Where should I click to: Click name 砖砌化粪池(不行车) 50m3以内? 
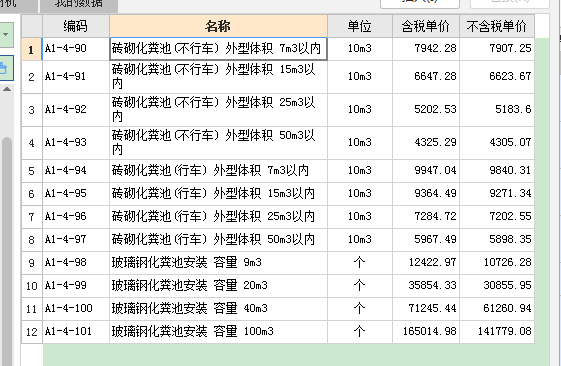[x=218, y=143]
